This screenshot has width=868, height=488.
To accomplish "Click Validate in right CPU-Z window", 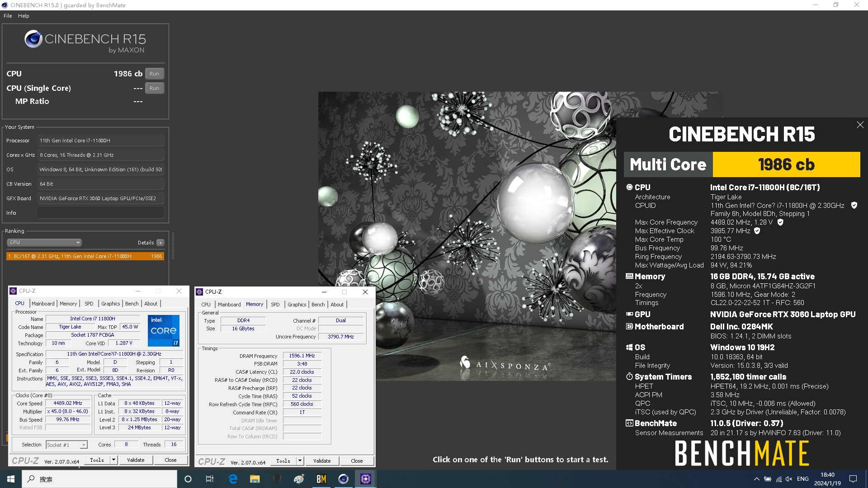I will point(322,461).
